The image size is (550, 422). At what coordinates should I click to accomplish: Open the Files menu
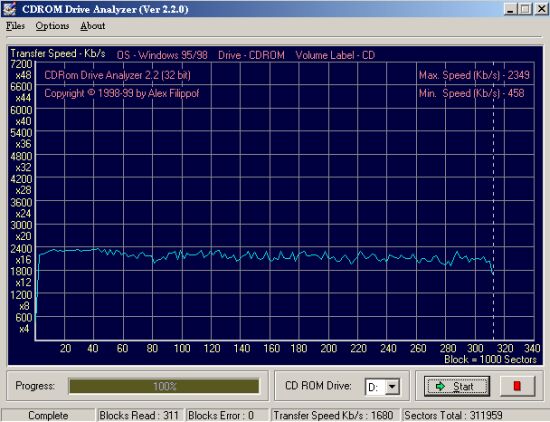click(x=15, y=26)
